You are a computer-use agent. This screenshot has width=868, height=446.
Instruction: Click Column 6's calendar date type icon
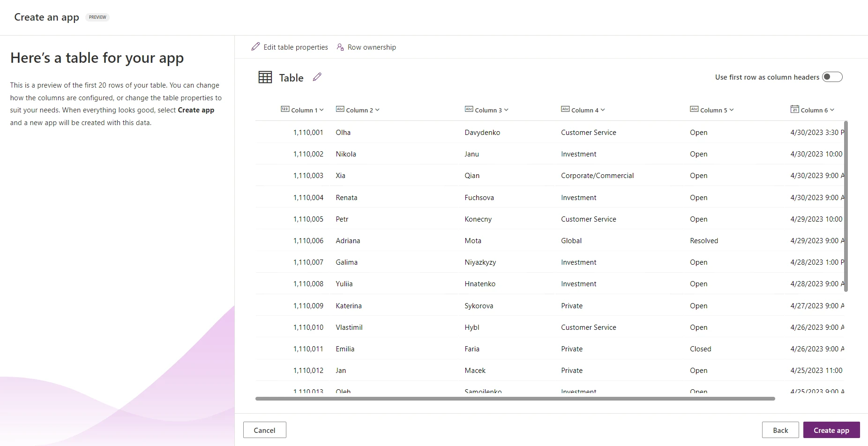pyautogui.click(x=794, y=109)
